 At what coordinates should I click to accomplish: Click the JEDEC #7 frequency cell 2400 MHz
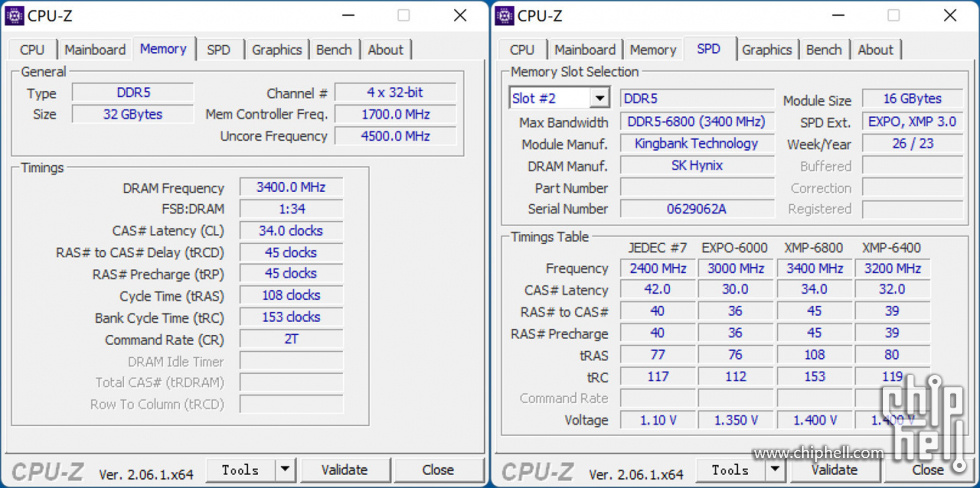(658, 269)
